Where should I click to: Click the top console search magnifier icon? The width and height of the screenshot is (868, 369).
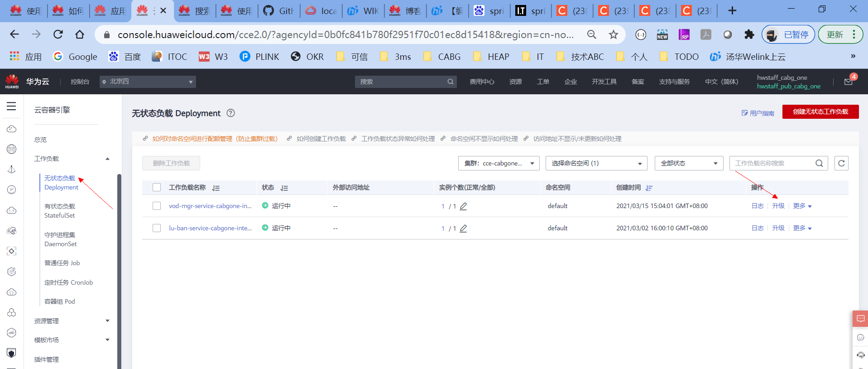click(x=451, y=82)
